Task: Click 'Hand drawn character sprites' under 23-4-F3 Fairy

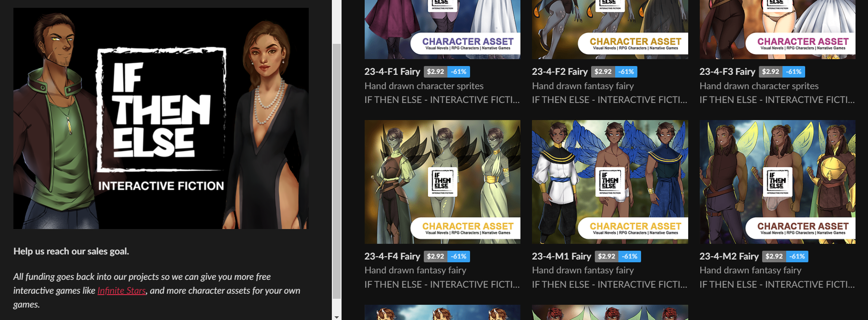Action: coord(759,86)
